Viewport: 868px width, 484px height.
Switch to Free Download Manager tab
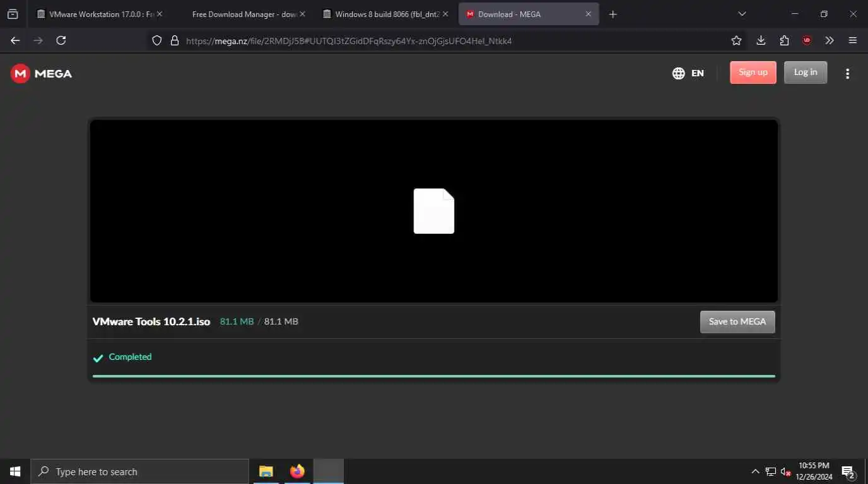[244, 14]
